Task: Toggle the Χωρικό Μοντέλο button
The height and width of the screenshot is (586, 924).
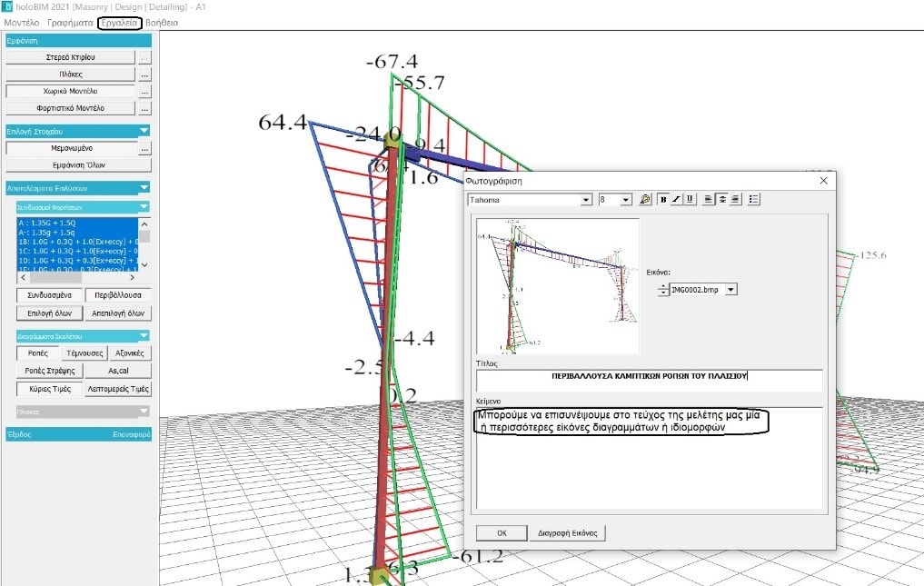Action: (70, 92)
